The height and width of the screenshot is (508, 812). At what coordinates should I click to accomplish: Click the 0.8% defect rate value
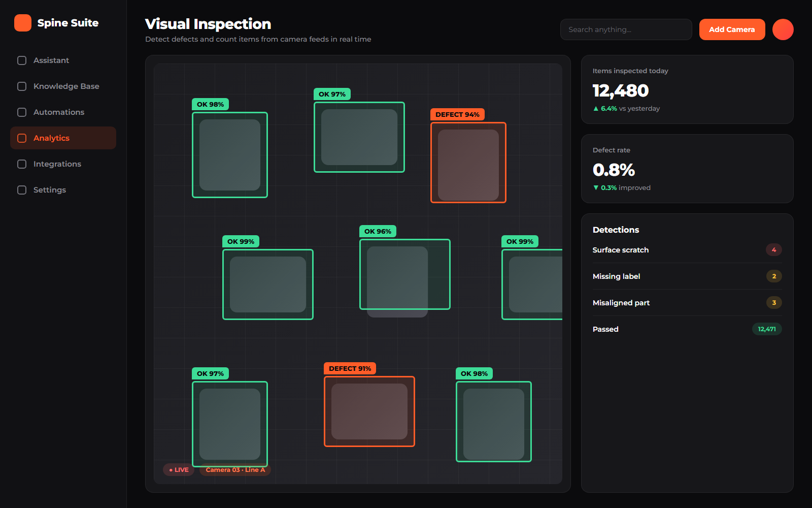click(614, 170)
